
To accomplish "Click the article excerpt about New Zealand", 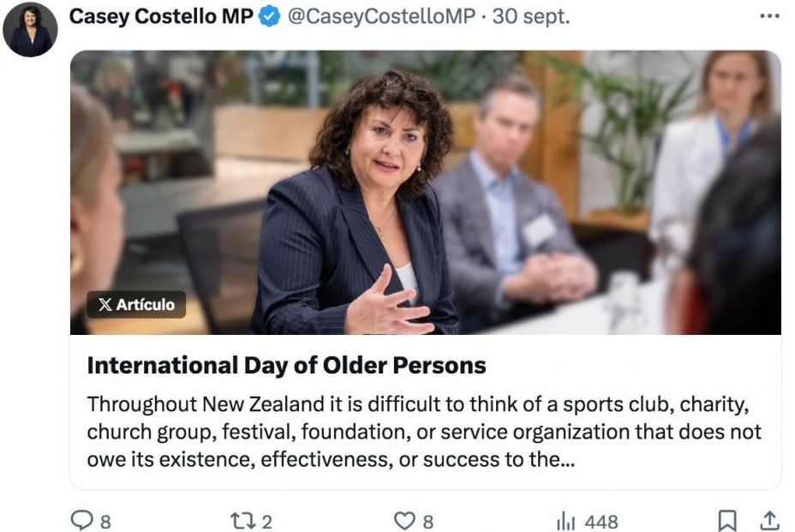I will point(423,432).
